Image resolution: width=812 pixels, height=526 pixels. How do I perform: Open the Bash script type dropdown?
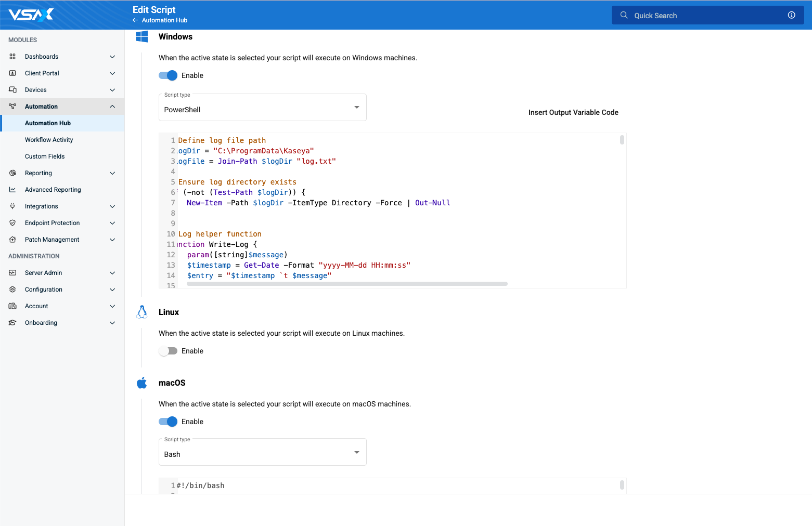click(262, 452)
